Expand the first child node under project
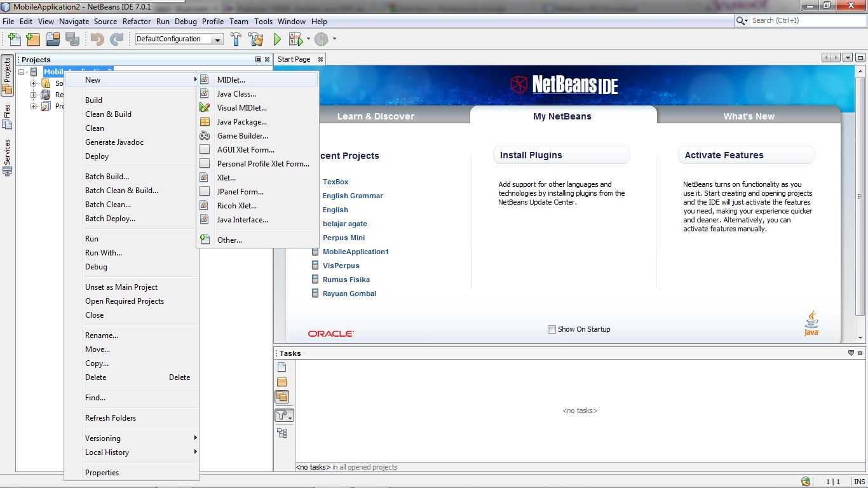 [34, 83]
